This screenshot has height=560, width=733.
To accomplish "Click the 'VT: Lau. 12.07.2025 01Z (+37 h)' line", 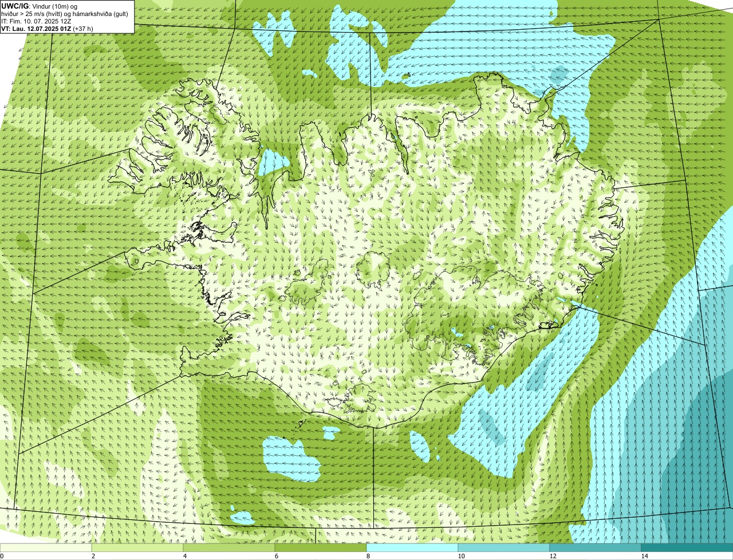I will click(47, 28).
